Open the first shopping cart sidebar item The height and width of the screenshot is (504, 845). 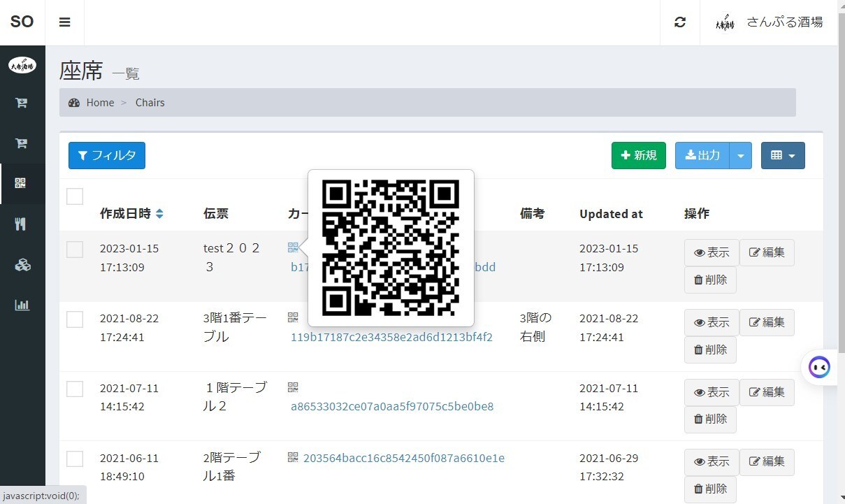click(x=22, y=103)
